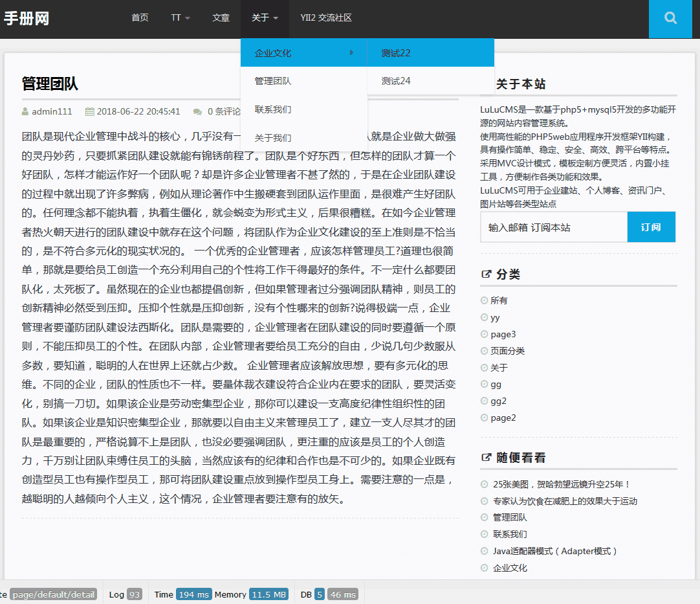Open 测试24 submenu item
The height and width of the screenshot is (604, 700).
click(396, 81)
